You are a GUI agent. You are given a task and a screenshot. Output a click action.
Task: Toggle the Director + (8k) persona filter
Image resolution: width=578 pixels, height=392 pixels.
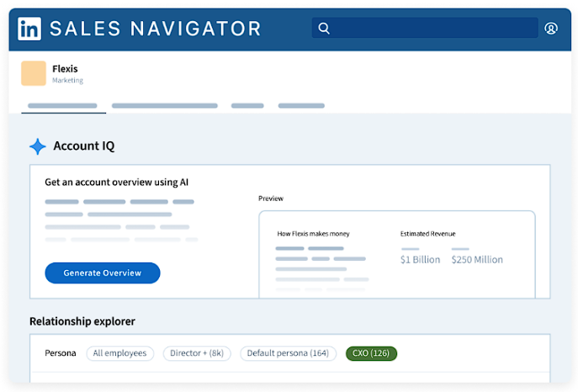pos(196,353)
